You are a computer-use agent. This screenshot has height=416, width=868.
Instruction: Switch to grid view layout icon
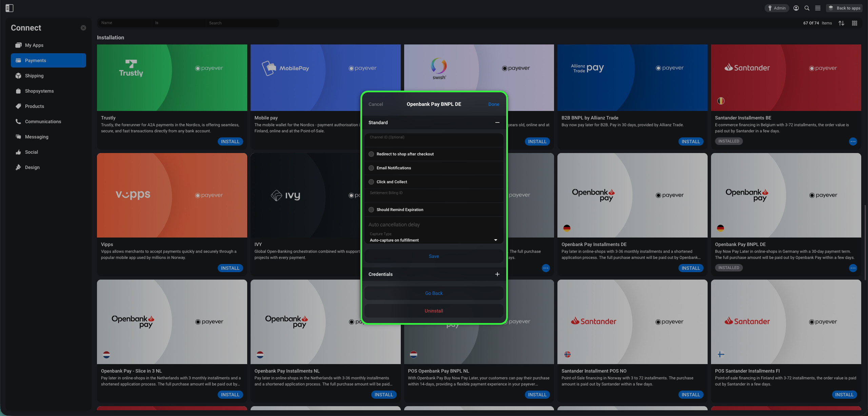tap(854, 23)
